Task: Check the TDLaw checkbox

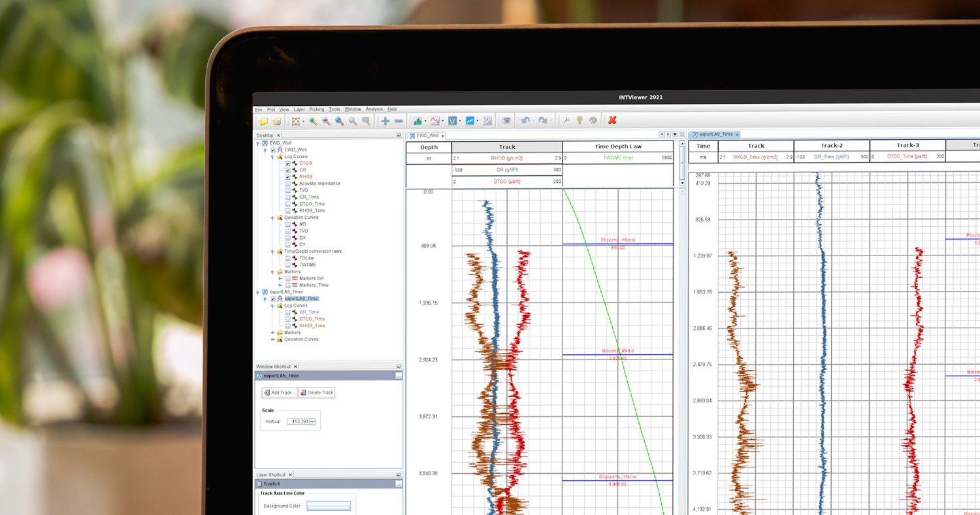Action: (x=288, y=258)
